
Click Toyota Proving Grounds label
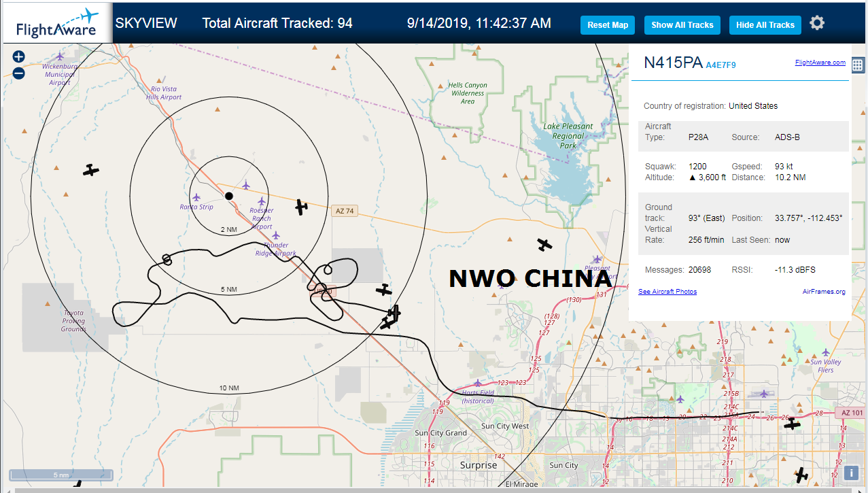click(73, 321)
